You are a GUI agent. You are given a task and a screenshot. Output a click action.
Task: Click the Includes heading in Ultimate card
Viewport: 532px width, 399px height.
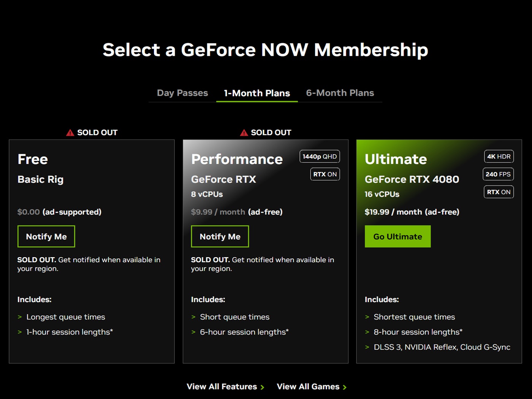(x=382, y=299)
